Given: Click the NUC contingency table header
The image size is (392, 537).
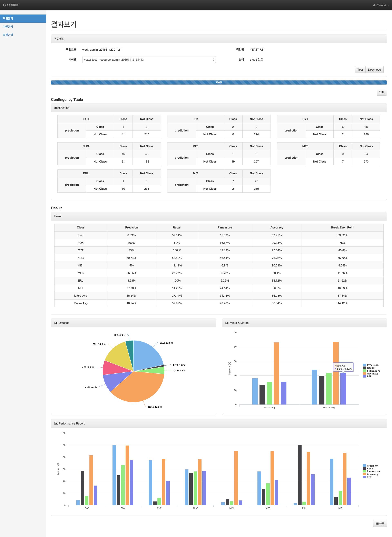Looking at the screenshot, I should 86,146.
